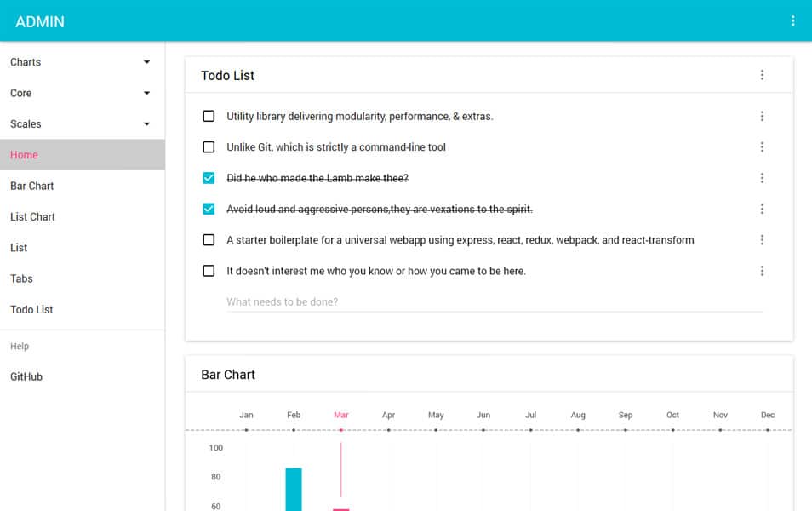This screenshot has height=511, width=812.
Task: Open the menu for the aggressive persons todo
Action: coord(762,209)
